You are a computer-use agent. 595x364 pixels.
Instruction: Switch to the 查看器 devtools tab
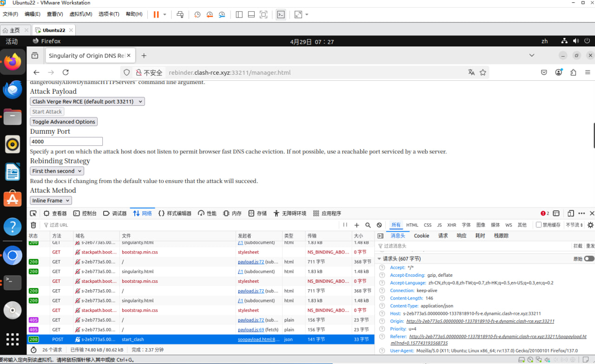(55, 214)
